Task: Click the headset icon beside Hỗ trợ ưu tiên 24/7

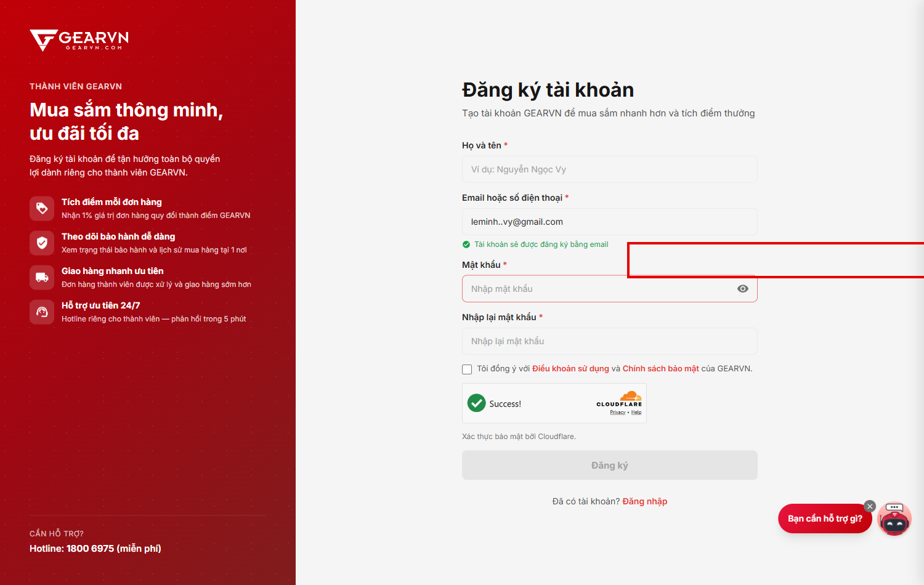Action: coord(42,312)
